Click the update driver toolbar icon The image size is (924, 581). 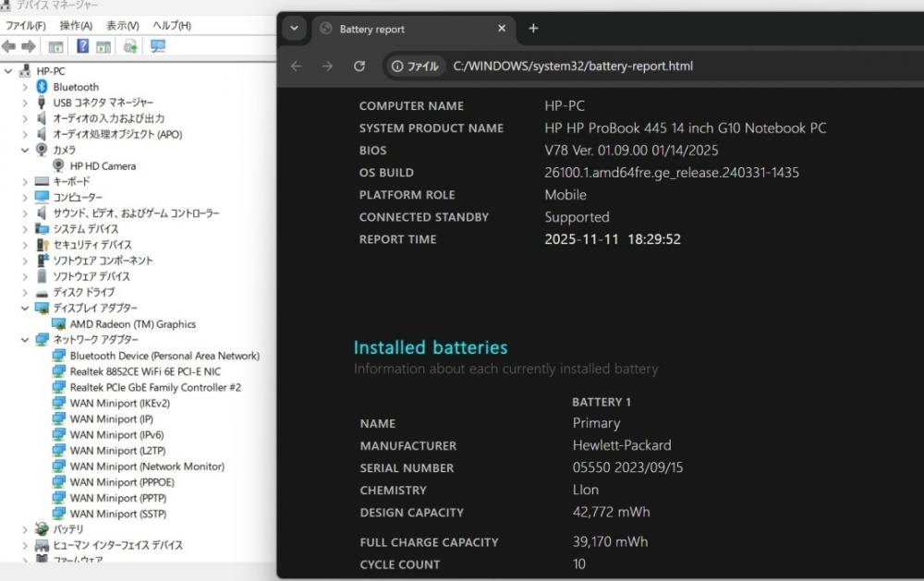130,46
